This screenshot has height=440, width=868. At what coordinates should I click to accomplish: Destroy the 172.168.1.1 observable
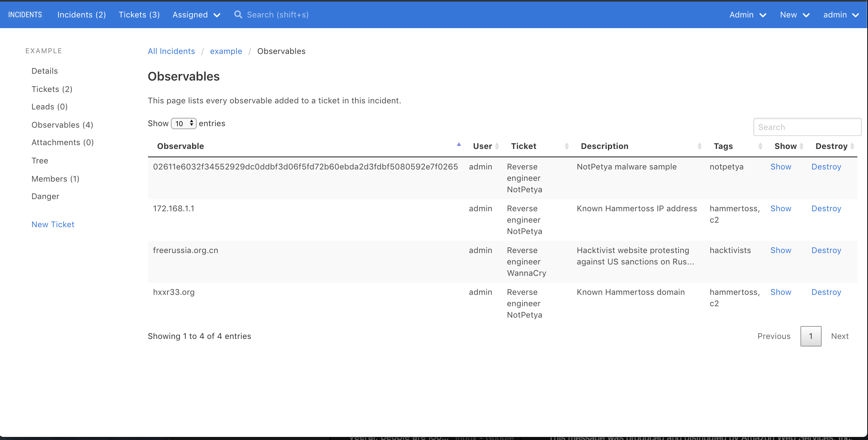pos(826,209)
